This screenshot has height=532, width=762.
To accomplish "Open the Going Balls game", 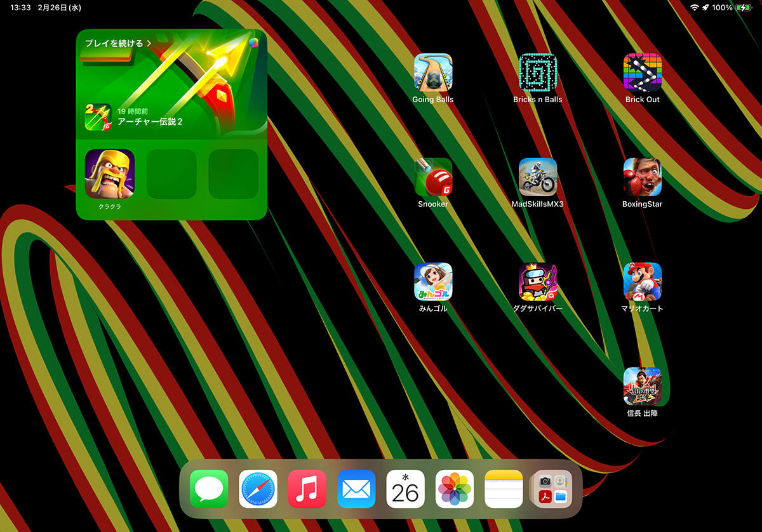I will [433, 72].
